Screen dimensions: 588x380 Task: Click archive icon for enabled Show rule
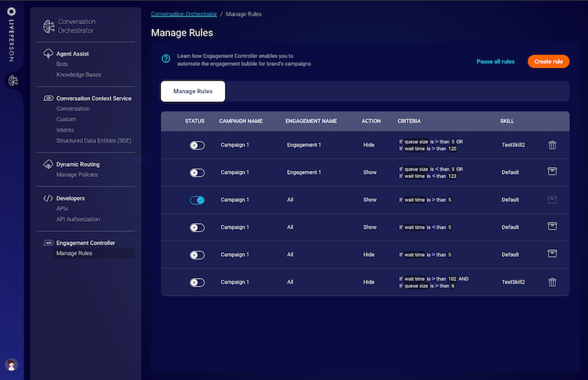click(x=552, y=199)
